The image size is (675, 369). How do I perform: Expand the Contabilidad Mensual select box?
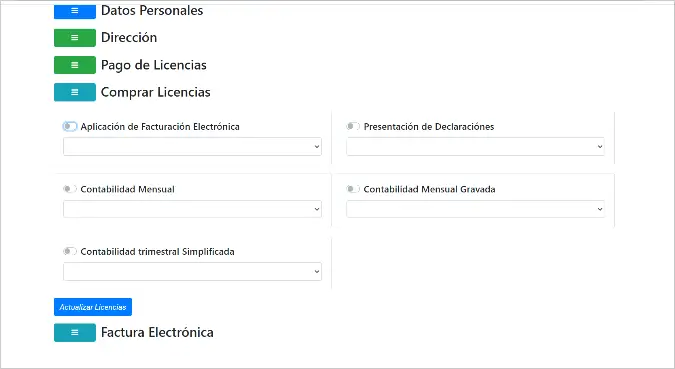(x=192, y=209)
